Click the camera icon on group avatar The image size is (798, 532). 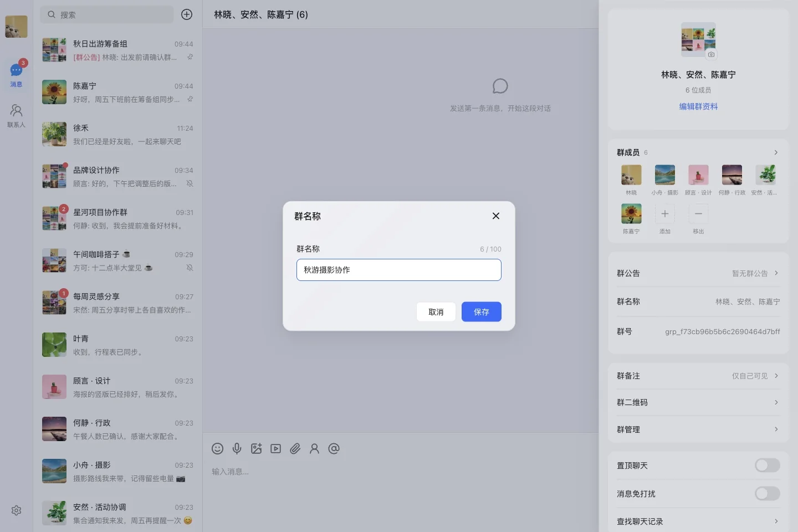711,54
